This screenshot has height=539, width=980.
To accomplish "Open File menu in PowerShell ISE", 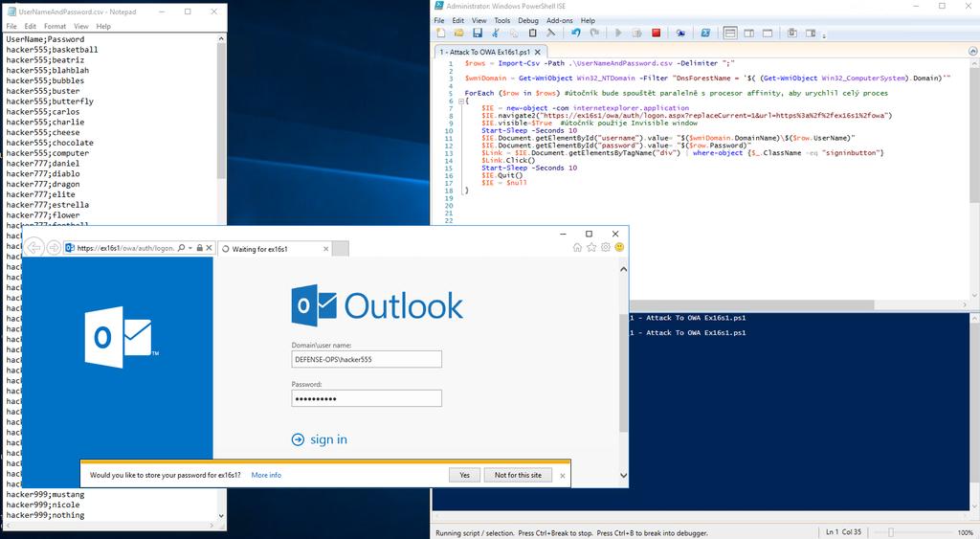I will [439, 20].
